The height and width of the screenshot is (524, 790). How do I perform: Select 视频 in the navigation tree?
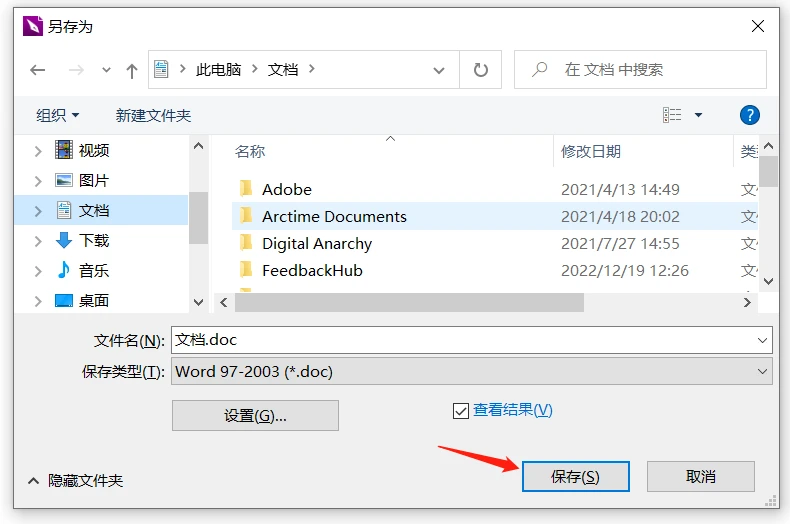point(94,150)
